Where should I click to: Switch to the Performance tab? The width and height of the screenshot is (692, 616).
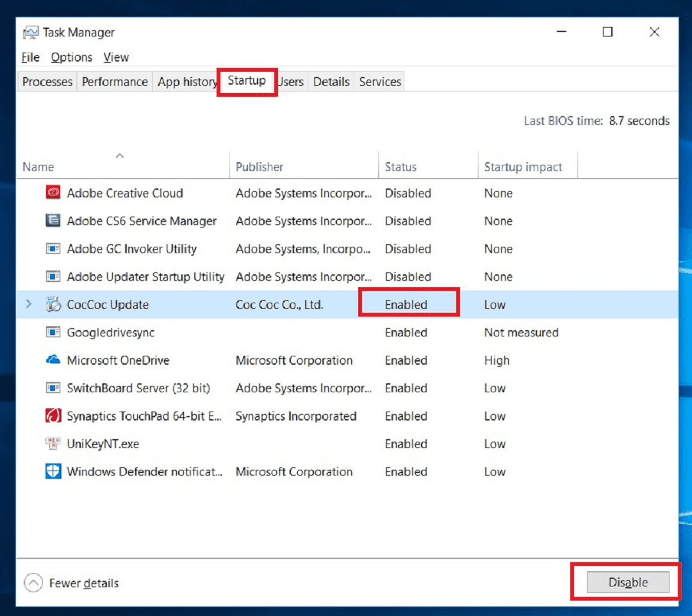click(x=115, y=81)
